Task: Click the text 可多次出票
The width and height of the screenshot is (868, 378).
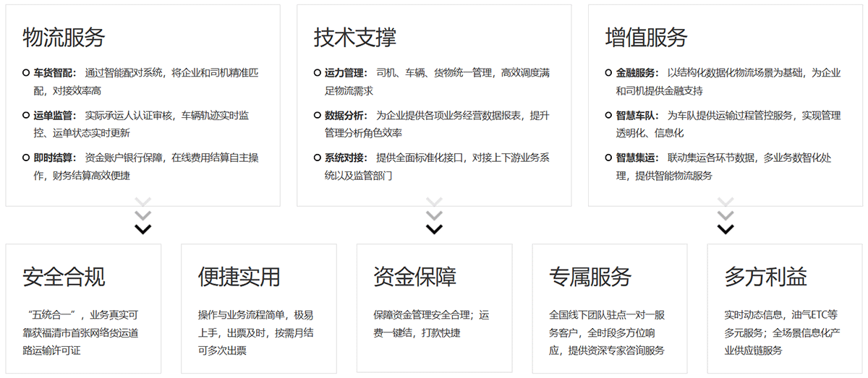Action: tap(222, 351)
